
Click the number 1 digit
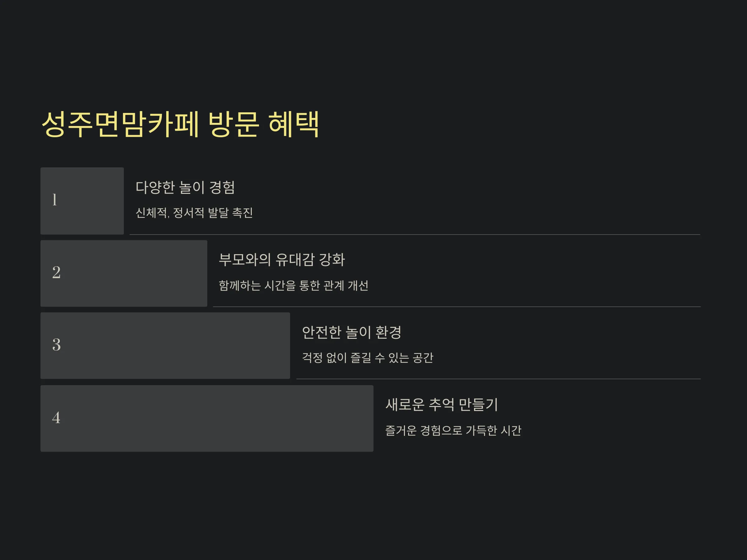(x=55, y=200)
